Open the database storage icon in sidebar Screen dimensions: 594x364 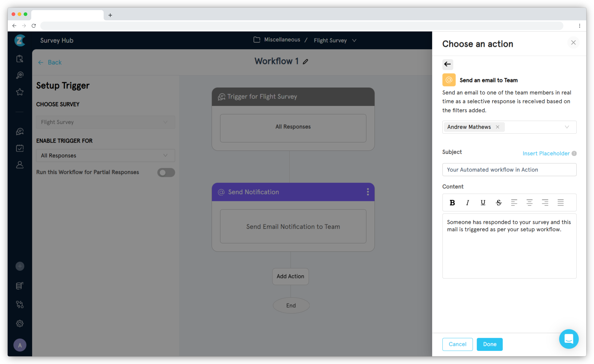coord(20,286)
